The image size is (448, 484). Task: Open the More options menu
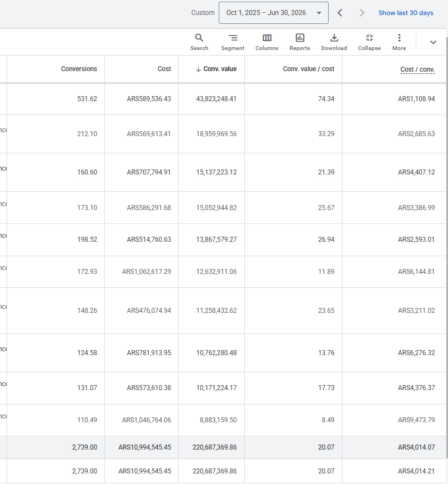(399, 42)
